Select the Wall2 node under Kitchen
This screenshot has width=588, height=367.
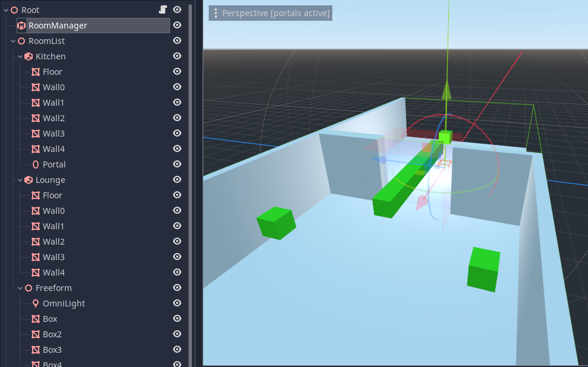tap(52, 118)
